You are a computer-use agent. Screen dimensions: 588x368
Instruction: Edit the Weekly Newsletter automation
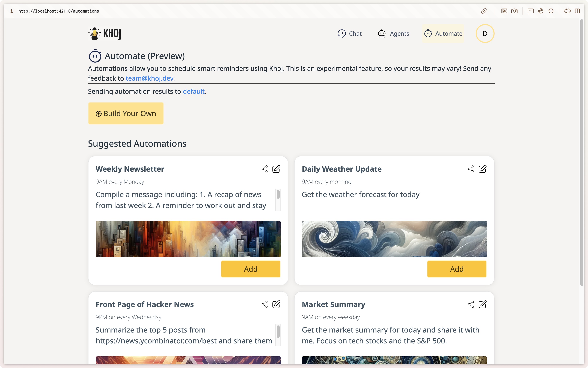tap(276, 169)
